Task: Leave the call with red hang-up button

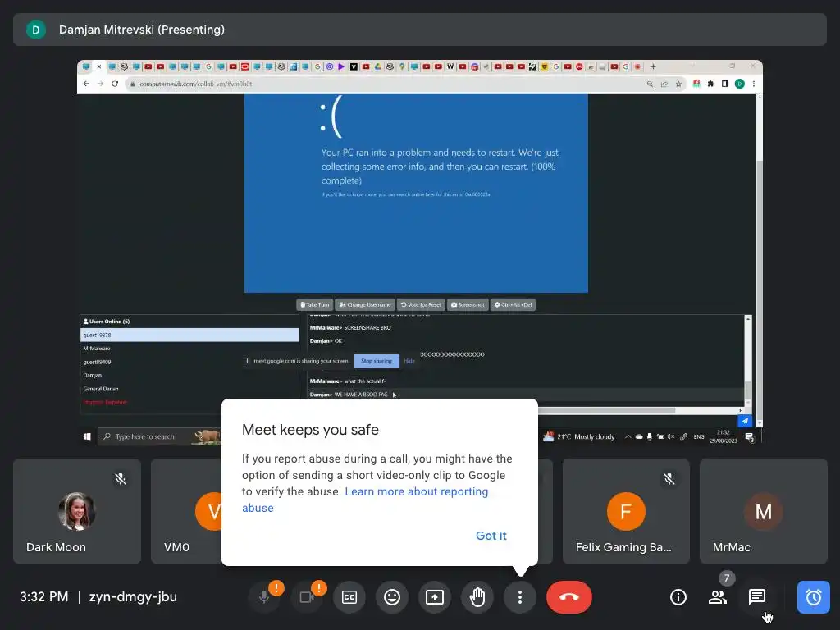Action: coord(569,597)
